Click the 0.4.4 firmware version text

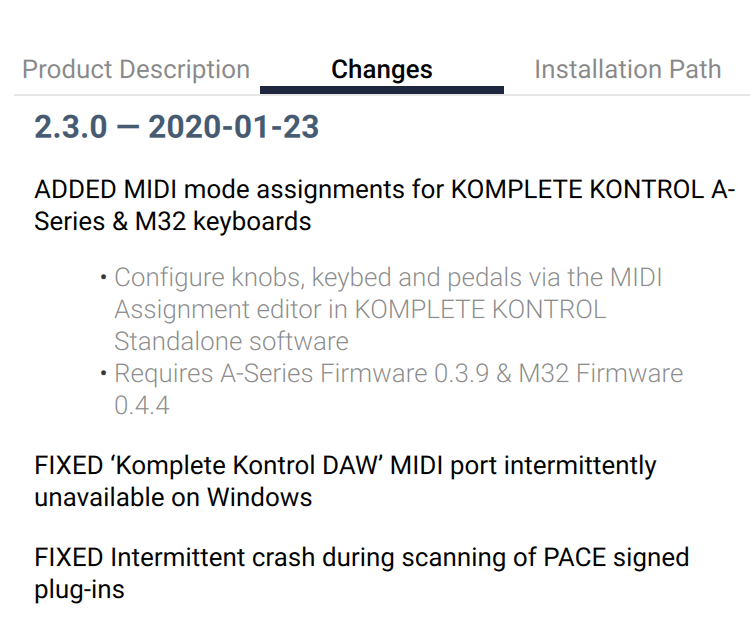pyautogui.click(x=142, y=405)
